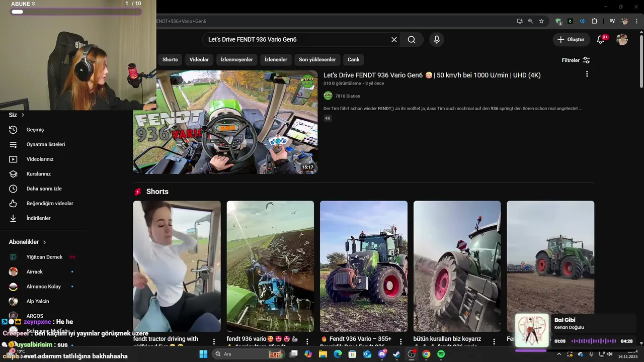This screenshot has width=644, height=362.
Task: Select the Videolar filter chip
Action: [x=199, y=60]
